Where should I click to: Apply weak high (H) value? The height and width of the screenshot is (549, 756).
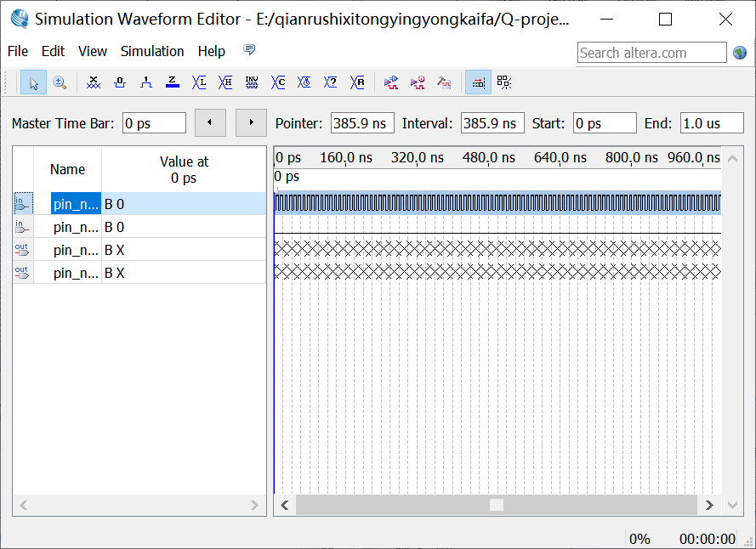(225, 82)
